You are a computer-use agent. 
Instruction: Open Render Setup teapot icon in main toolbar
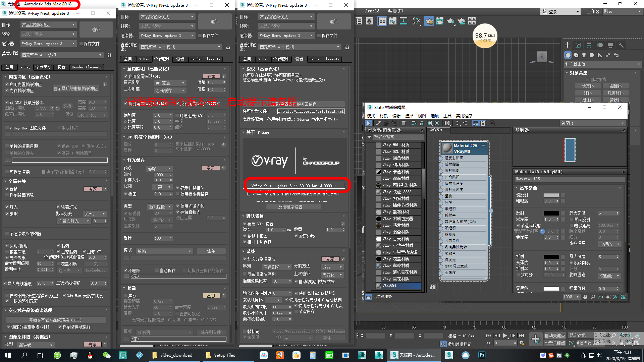[x=429, y=21]
